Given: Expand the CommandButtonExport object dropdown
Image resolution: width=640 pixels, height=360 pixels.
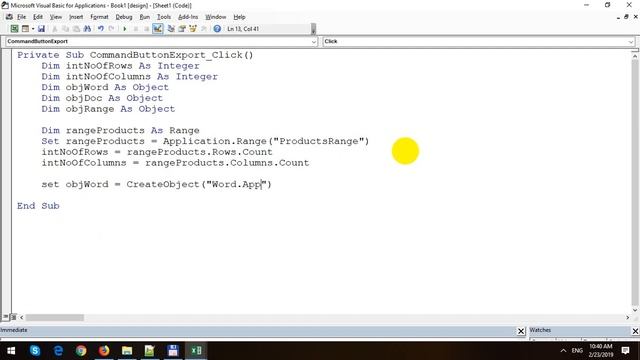Looking at the screenshot, I should [x=313, y=42].
